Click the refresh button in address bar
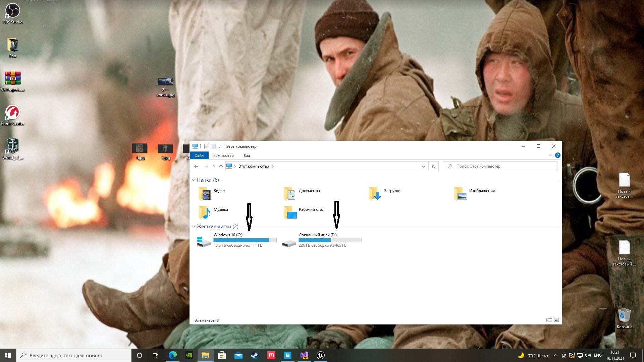Image resolution: width=644 pixels, height=362 pixels. (434, 166)
